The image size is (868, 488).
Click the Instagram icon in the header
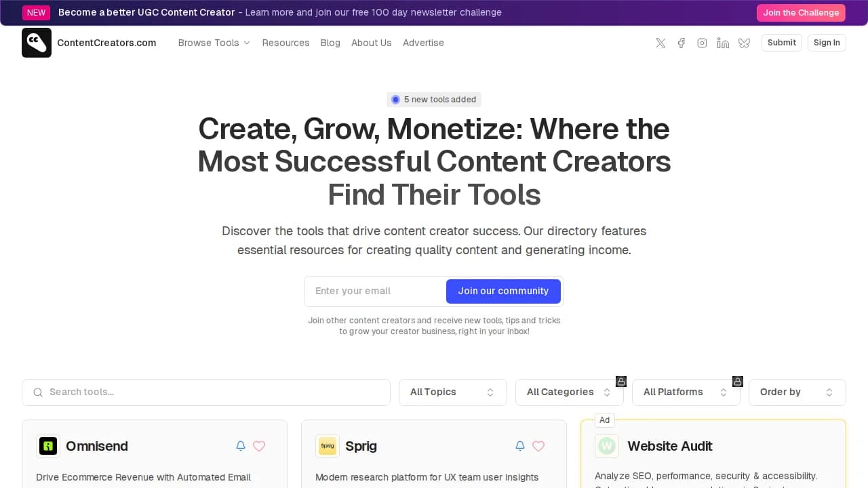click(x=702, y=43)
